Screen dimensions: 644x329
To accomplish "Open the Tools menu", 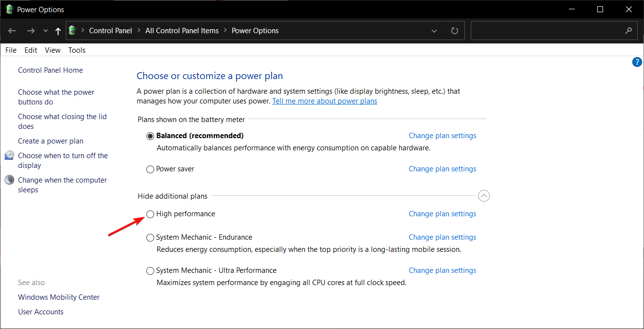I will click(77, 50).
